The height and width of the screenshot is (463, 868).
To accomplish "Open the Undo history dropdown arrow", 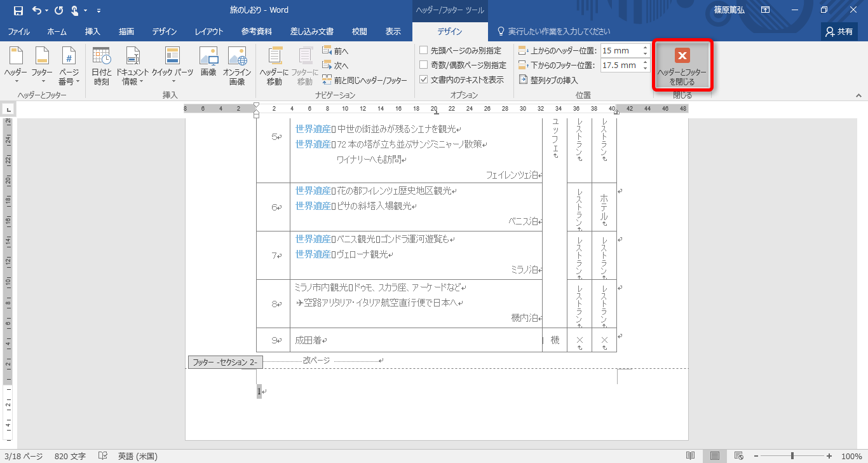I will point(47,11).
